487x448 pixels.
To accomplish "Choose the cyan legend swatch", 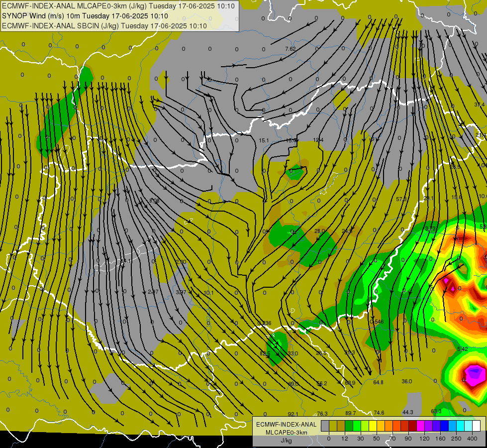I will 460,426.
